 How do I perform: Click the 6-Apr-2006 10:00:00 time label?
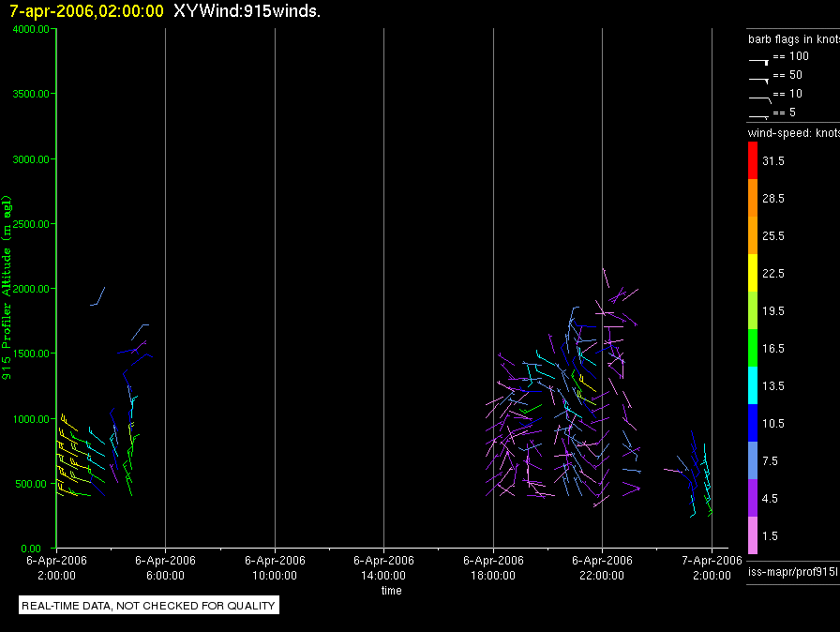[x=275, y=567]
